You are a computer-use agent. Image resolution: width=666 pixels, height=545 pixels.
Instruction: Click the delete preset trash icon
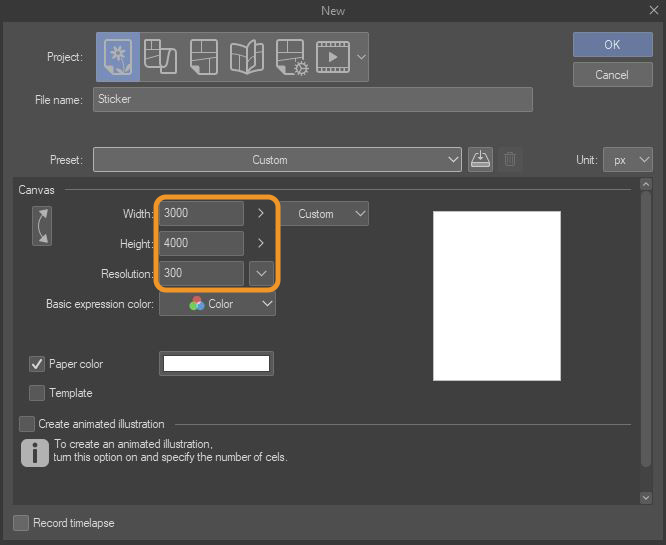[510, 160]
